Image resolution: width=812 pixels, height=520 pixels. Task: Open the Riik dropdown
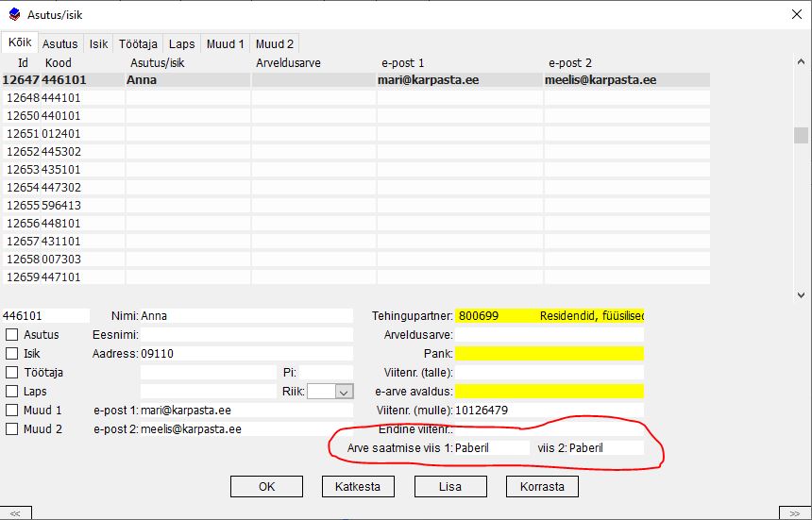pyautogui.click(x=344, y=392)
